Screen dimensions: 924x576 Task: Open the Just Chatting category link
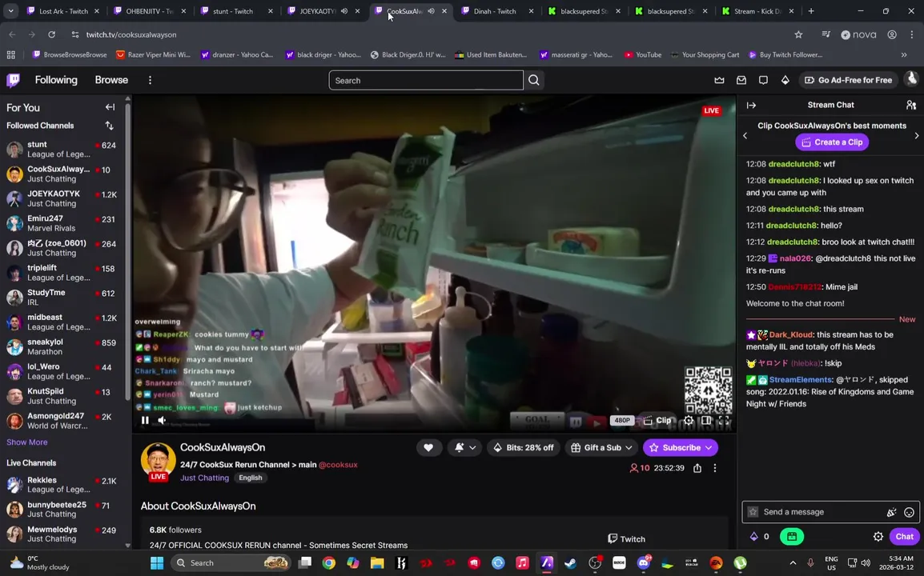[x=204, y=478]
